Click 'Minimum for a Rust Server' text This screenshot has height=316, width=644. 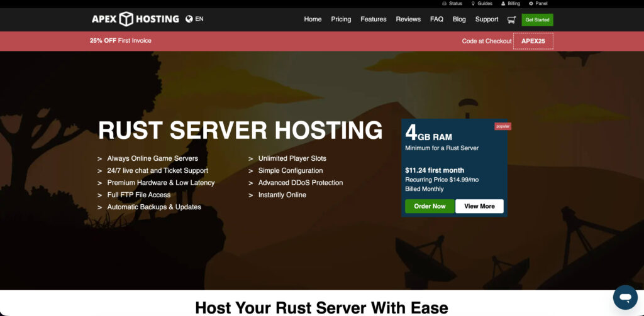coord(442,148)
